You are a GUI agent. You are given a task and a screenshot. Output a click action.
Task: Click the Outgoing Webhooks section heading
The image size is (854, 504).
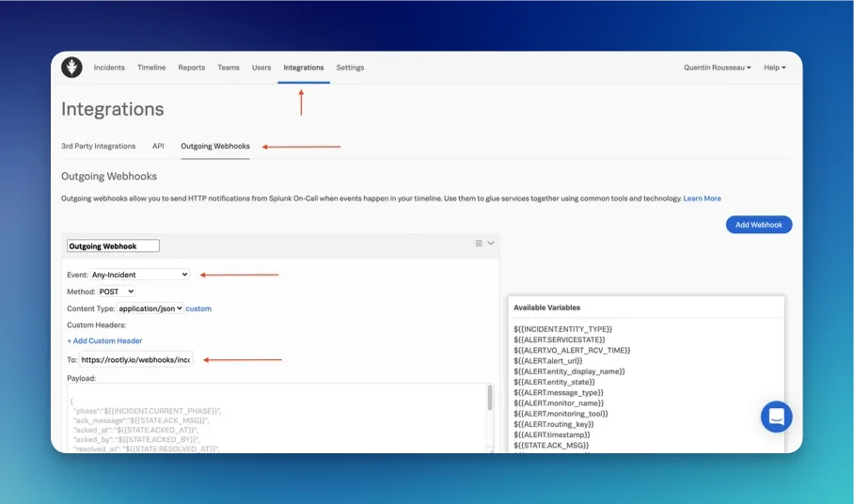(x=109, y=177)
